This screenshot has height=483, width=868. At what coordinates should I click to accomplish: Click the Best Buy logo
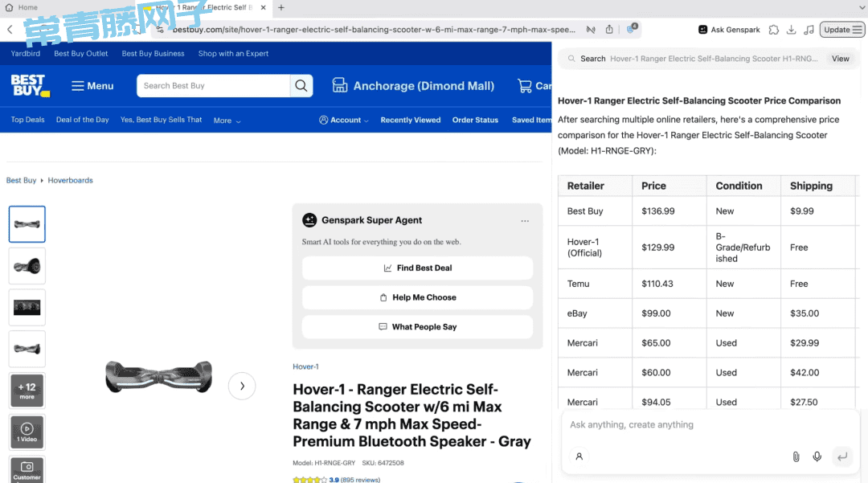click(31, 86)
